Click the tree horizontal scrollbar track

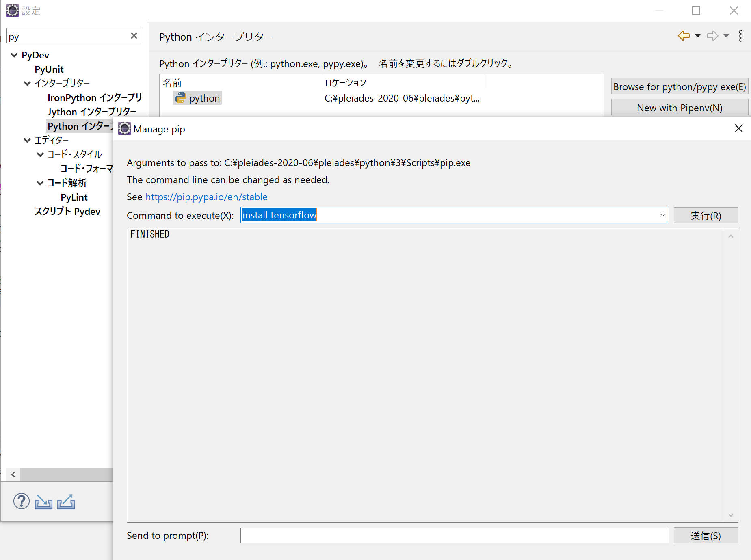(67, 474)
